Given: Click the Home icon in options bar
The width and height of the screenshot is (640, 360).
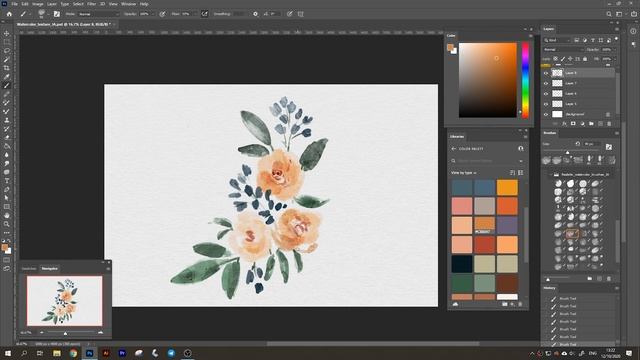Looking at the screenshot, I should (x=9, y=14).
